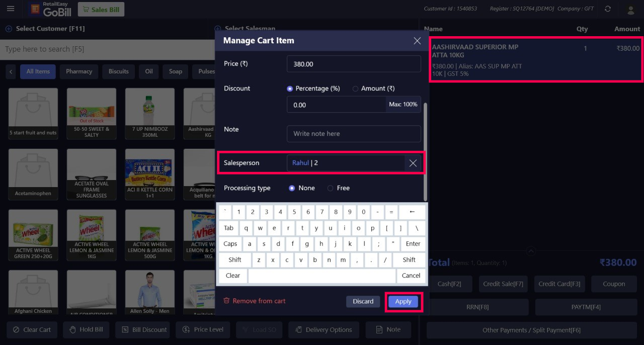Screen dimensions: 644x345
Task: Pick the 50-50 Sweet & Salty item
Action: pyautogui.click(x=92, y=114)
